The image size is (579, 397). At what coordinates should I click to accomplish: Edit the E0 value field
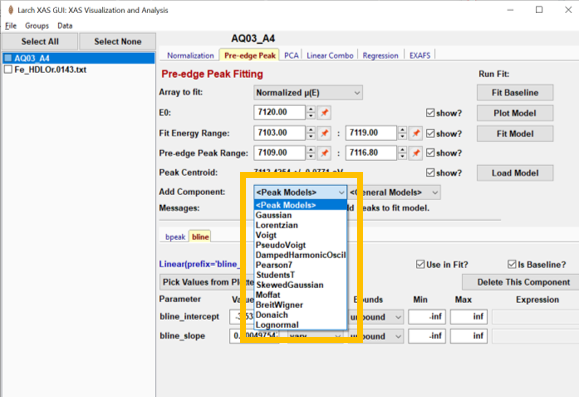280,112
